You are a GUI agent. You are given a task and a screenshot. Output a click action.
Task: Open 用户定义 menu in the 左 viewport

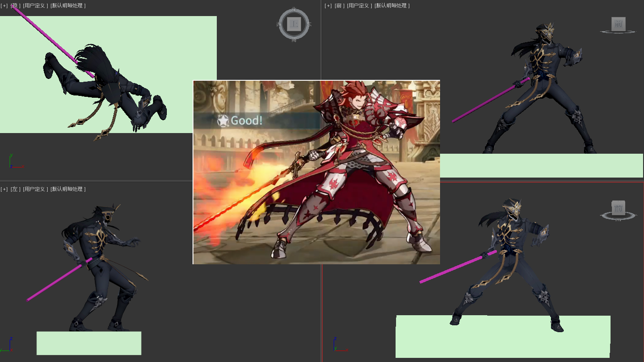(35, 189)
